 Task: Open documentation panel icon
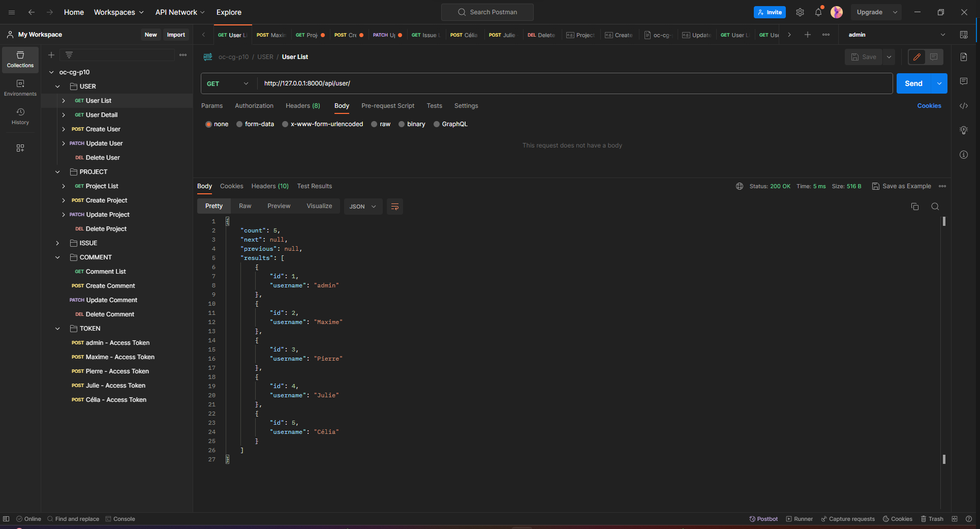pos(964,57)
